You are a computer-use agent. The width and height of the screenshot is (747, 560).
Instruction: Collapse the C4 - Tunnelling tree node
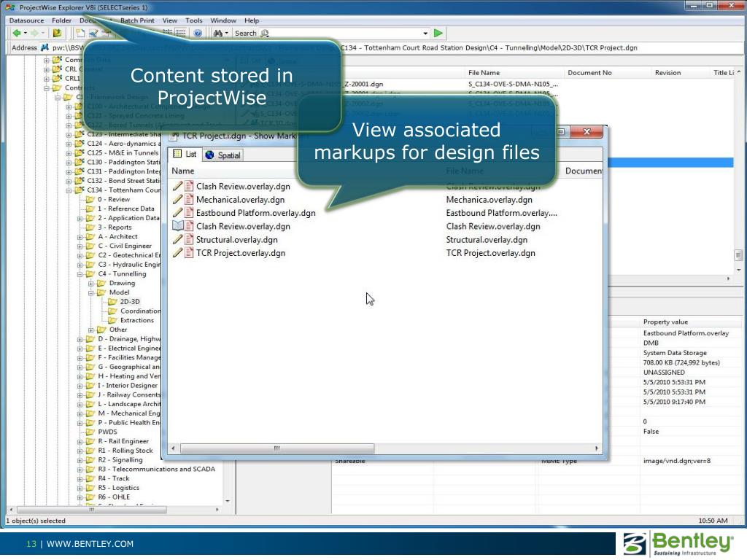80,274
